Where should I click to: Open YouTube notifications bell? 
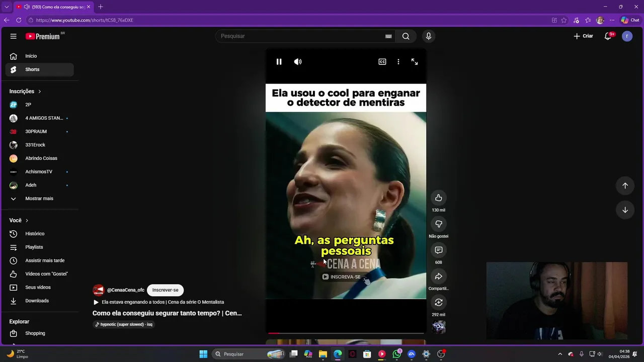coord(608,36)
